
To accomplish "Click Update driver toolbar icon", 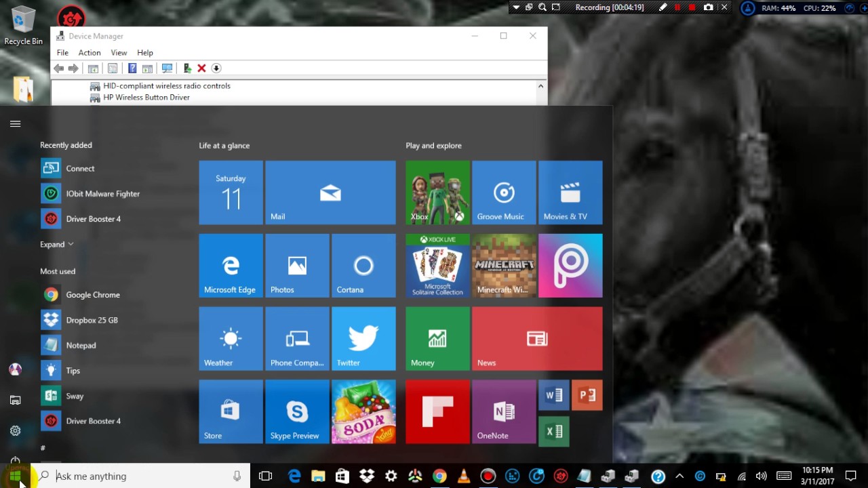I will click(187, 68).
